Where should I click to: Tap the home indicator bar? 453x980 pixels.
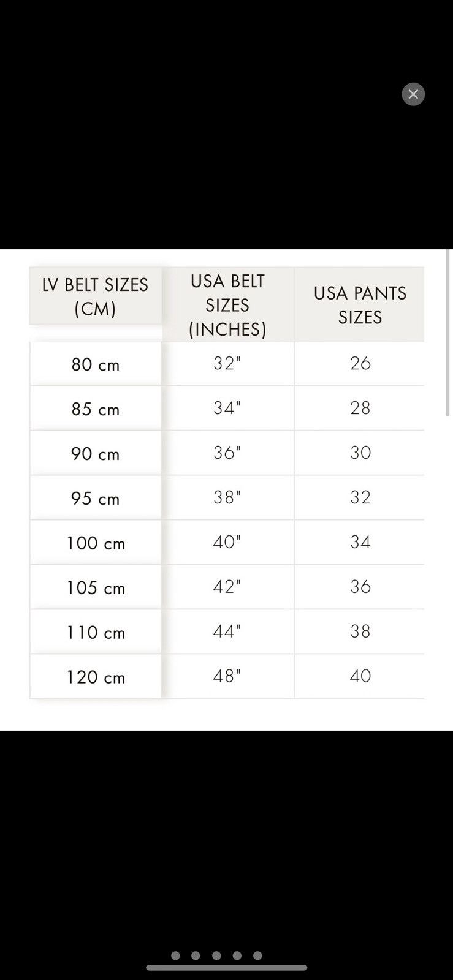pyautogui.click(x=227, y=968)
